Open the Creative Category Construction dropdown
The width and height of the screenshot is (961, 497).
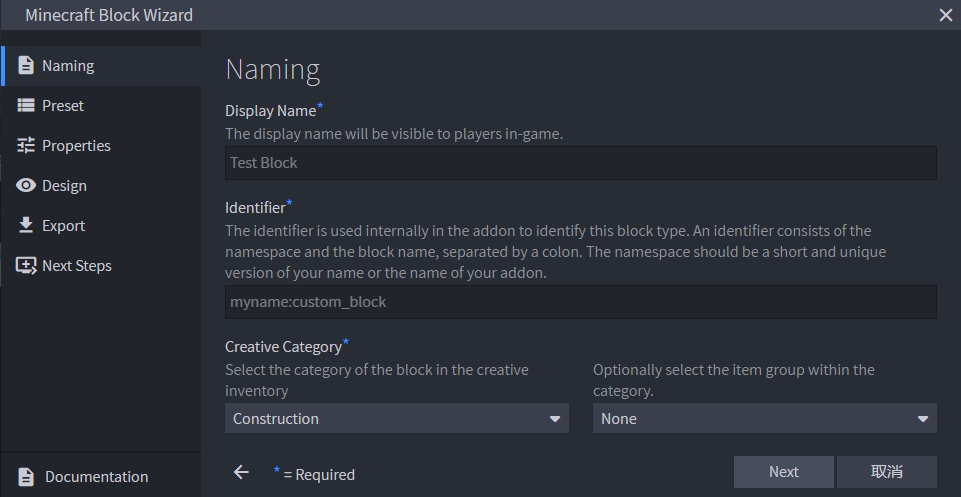pos(397,418)
